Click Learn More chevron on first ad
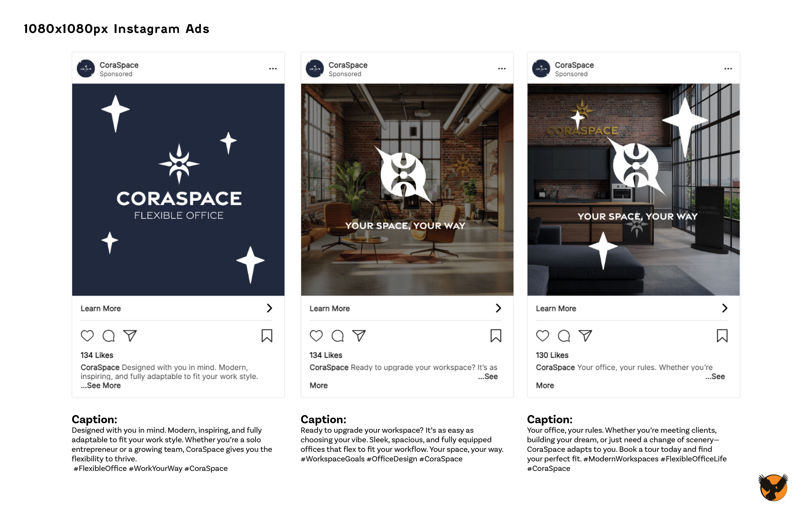 pyautogui.click(x=270, y=308)
